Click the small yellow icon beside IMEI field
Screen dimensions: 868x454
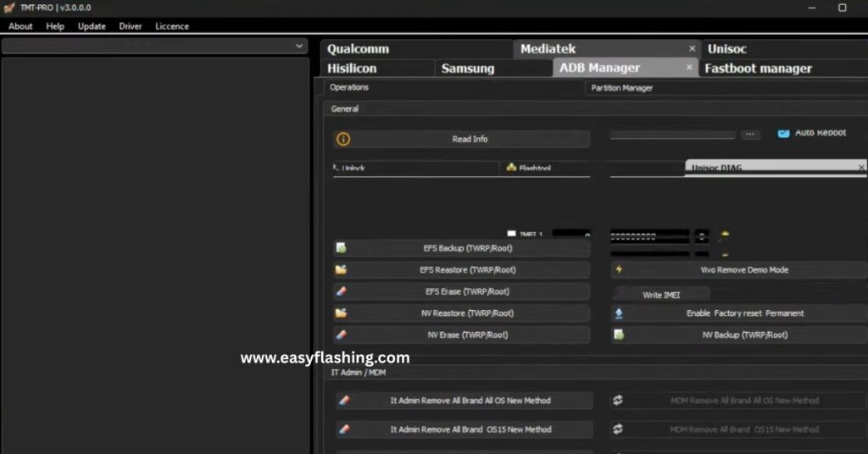tap(725, 236)
